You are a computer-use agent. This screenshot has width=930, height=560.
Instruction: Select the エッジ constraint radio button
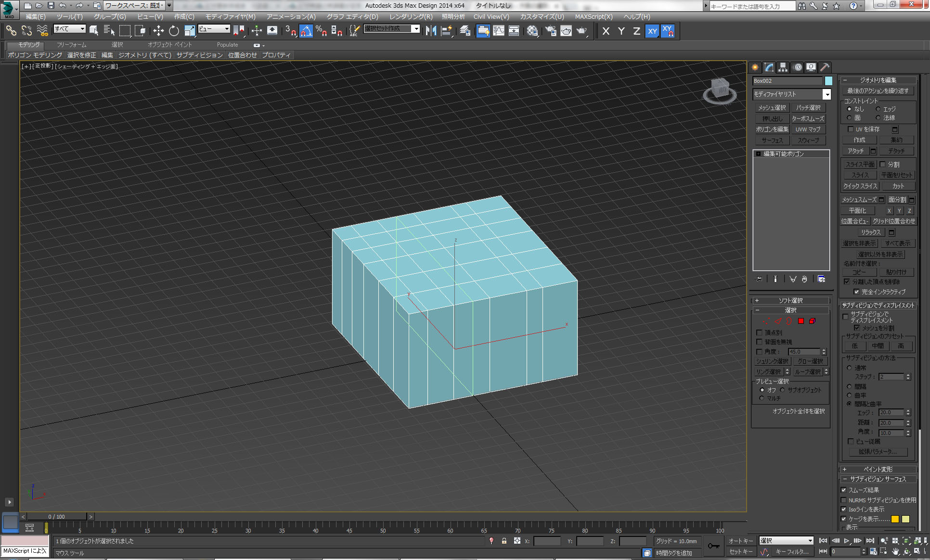[x=878, y=109]
